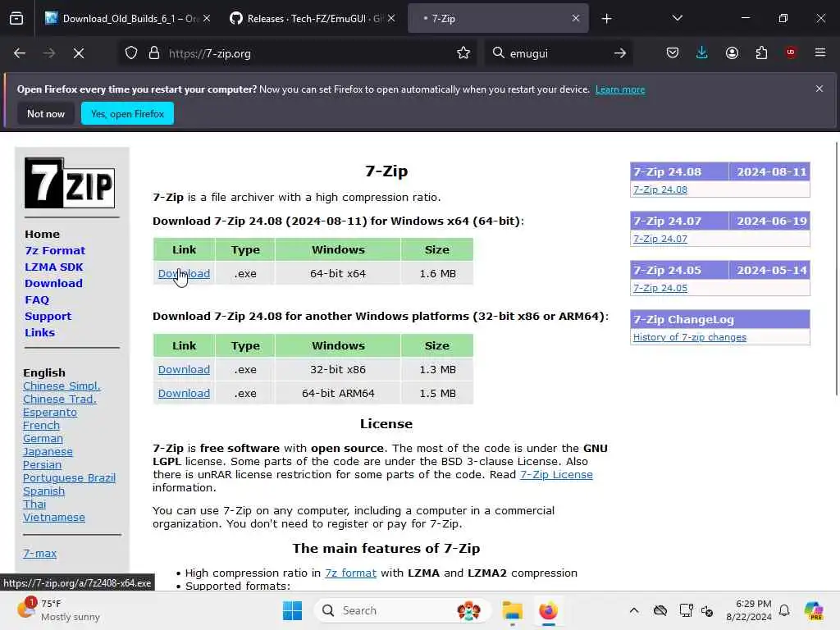Image resolution: width=840 pixels, height=630 pixels.
Task: Download 64-bit ARM64 installer
Action: (184, 393)
